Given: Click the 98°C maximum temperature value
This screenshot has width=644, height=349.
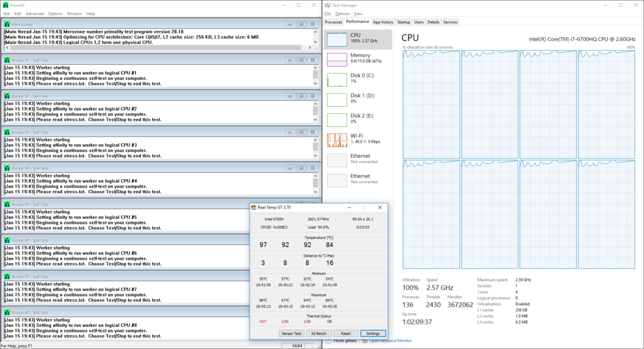Looking at the screenshot, I should coord(264,300).
